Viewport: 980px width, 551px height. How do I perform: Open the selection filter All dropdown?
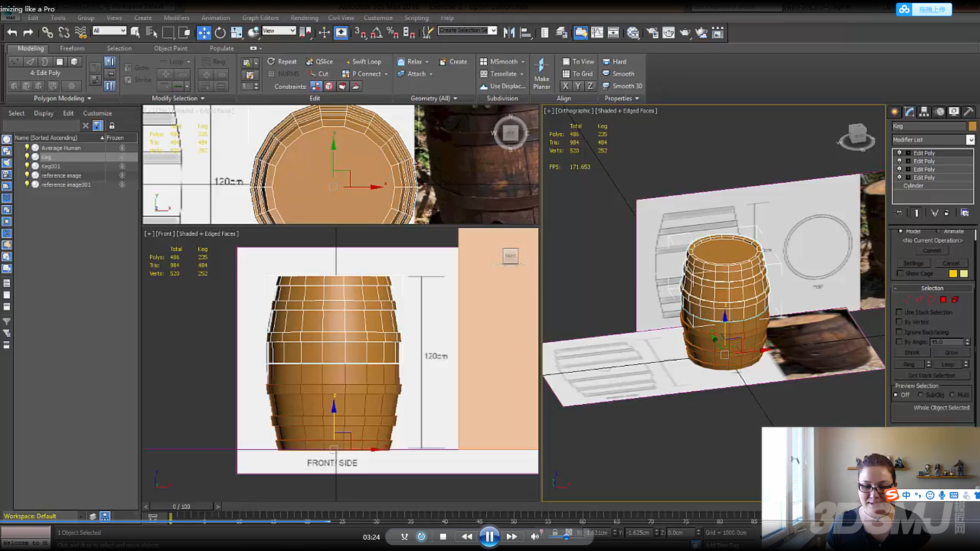[x=122, y=31]
